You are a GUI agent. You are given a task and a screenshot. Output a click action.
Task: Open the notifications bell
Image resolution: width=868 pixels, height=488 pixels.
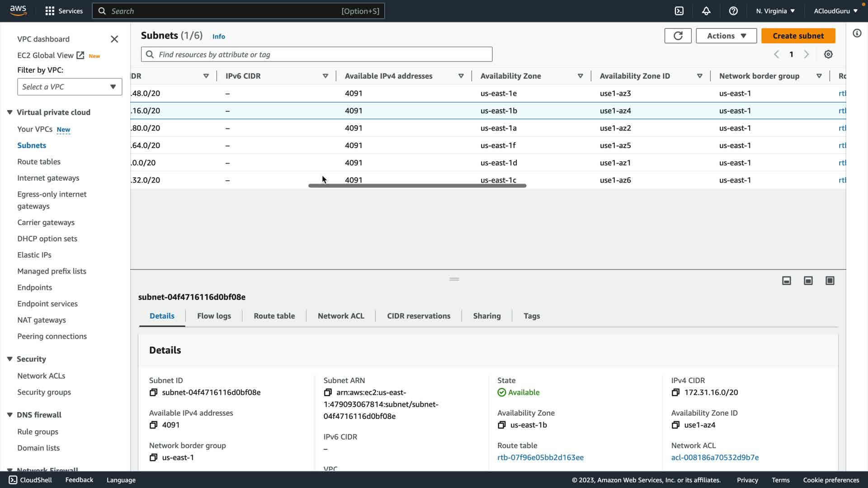click(706, 11)
